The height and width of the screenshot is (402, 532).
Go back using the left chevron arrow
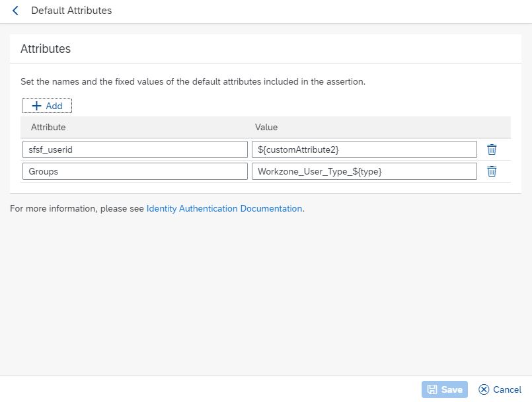pyautogui.click(x=15, y=11)
